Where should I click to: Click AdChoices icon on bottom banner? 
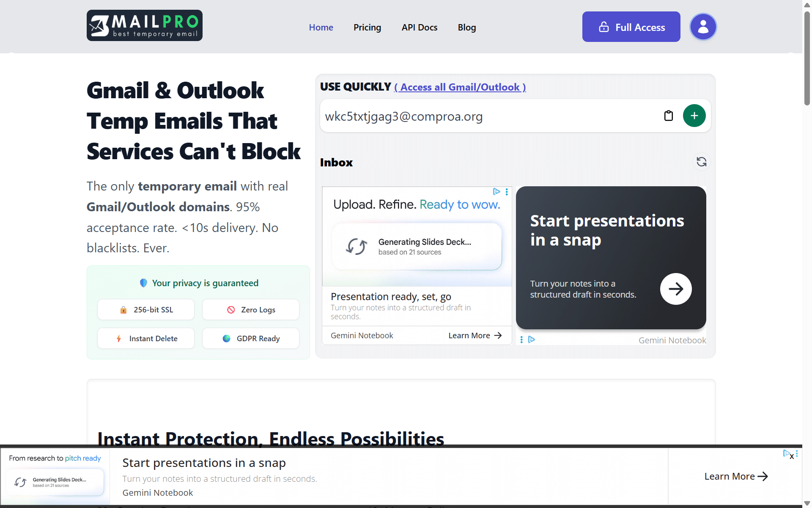[x=786, y=453]
